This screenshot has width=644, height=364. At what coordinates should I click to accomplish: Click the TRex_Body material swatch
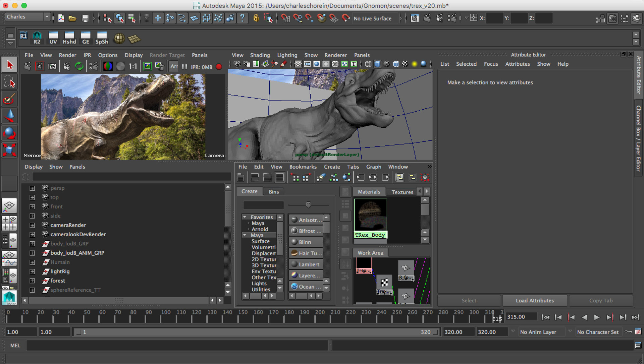pos(371,215)
